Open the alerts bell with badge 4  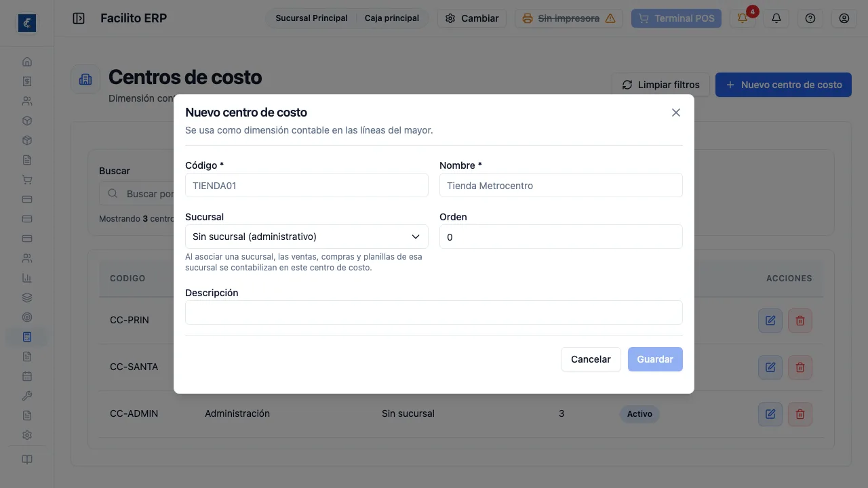pyautogui.click(x=743, y=18)
